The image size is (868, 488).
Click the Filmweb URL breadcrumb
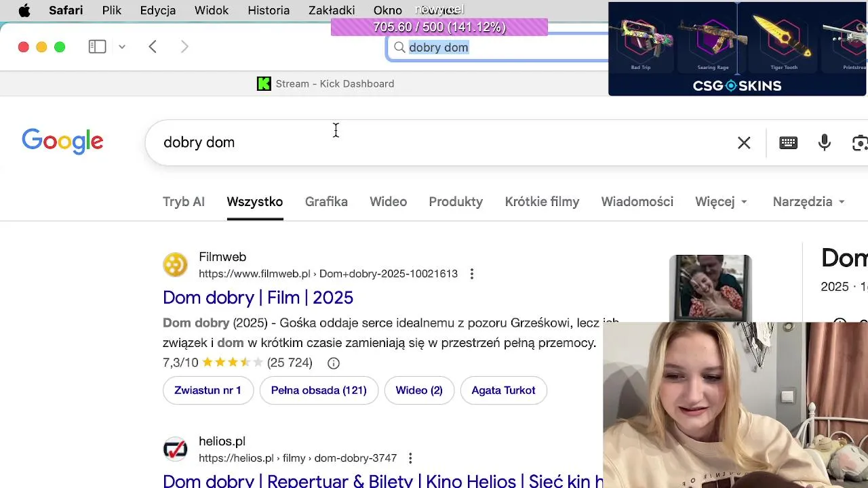click(x=328, y=274)
